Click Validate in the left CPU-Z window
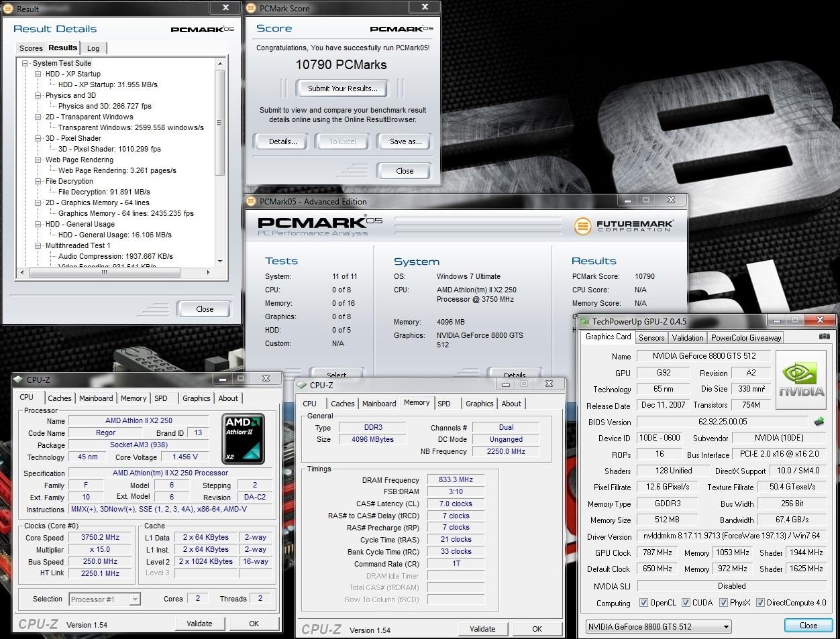Screen dimensions: 840x639 pyautogui.click(x=199, y=624)
